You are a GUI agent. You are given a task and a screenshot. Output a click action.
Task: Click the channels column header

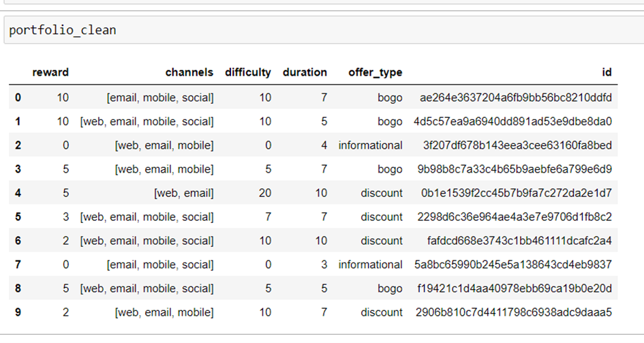pyautogui.click(x=189, y=72)
